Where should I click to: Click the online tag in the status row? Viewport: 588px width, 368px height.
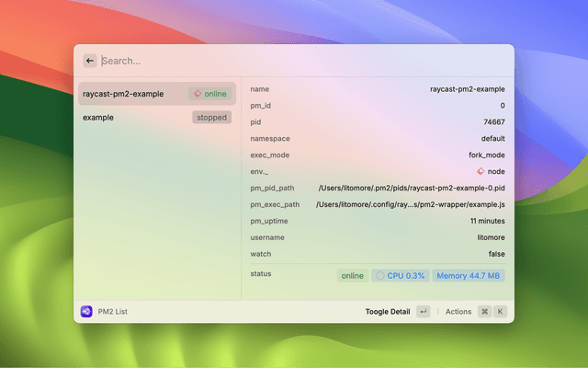click(352, 275)
